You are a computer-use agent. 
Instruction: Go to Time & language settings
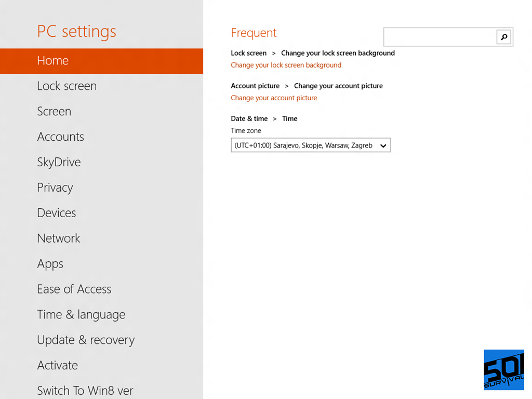81,314
